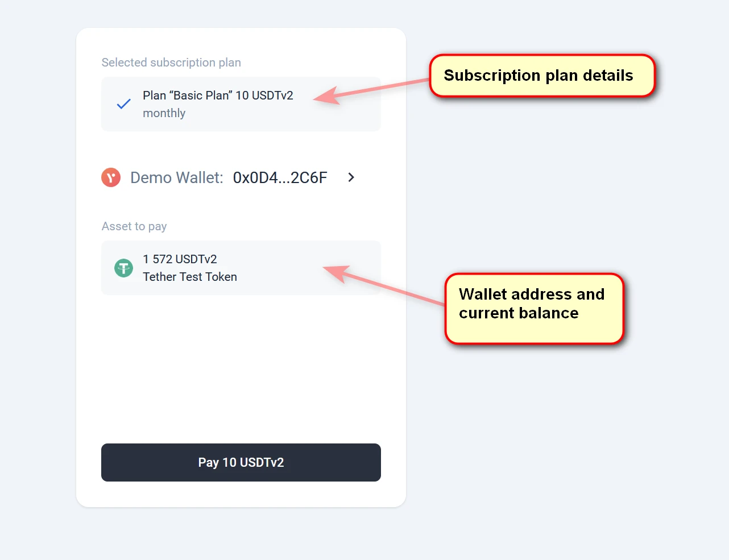Screen dimensions: 729x560
Task: Click the arrow tip pointing at the asset card
Action: pyautogui.click(x=326, y=268)
